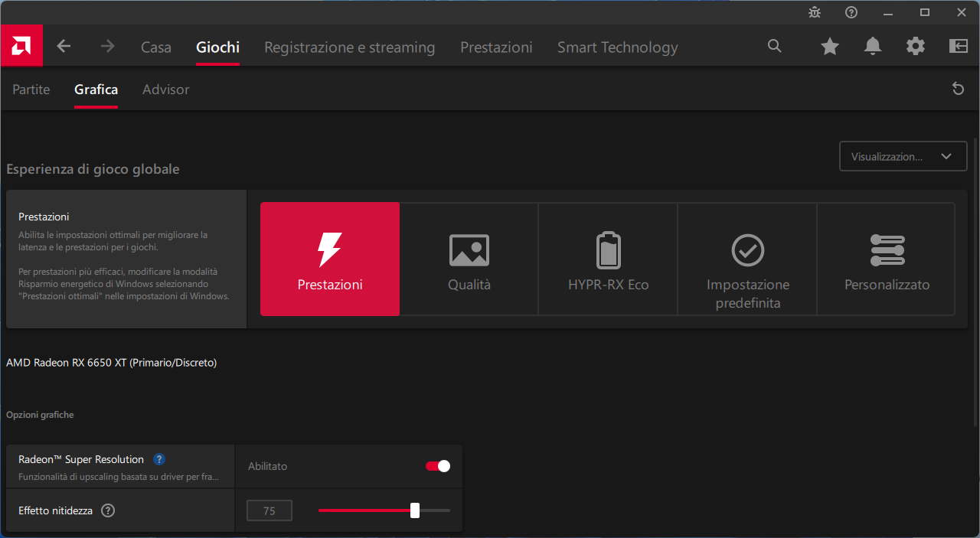This screenshot has width=980, height=538.
Task: Show Radeon Super Resolution help tooltip
Action: pos(159,459)
